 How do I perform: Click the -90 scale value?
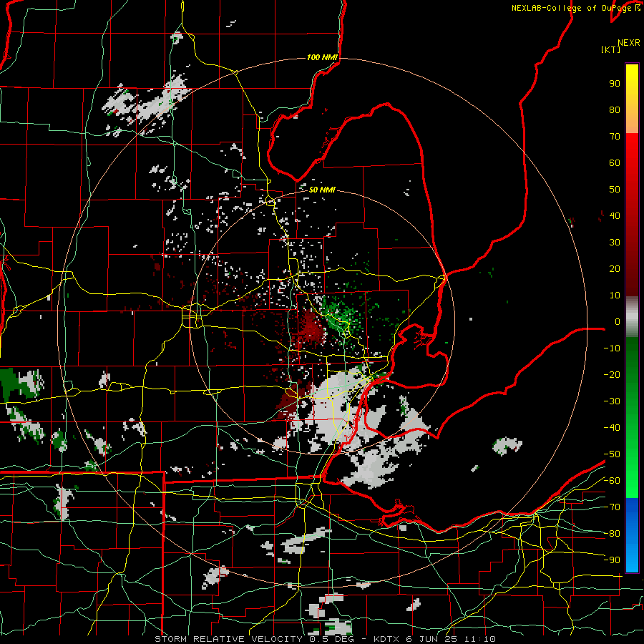(x=612, y=560)
